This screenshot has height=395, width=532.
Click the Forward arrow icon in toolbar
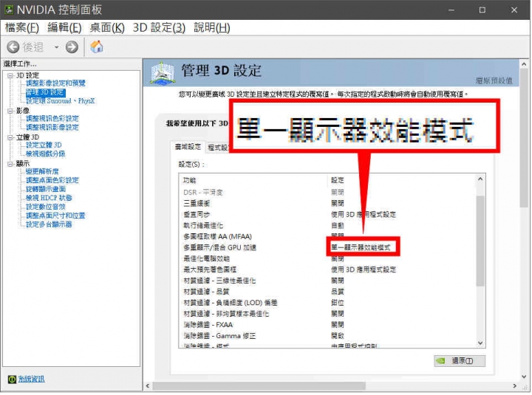coord(72,47)
